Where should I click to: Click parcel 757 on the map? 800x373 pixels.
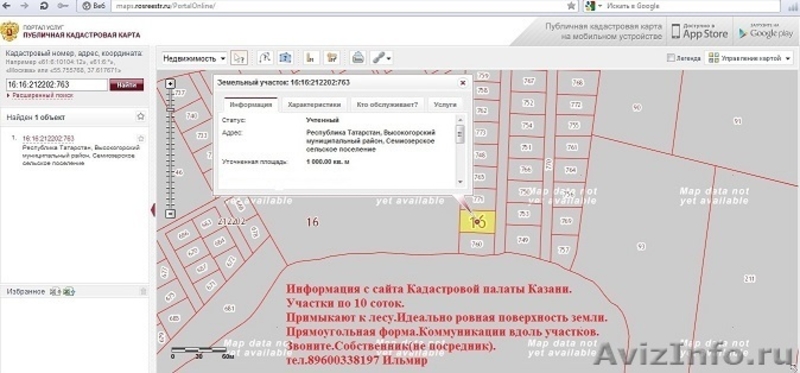click(564, 250)
